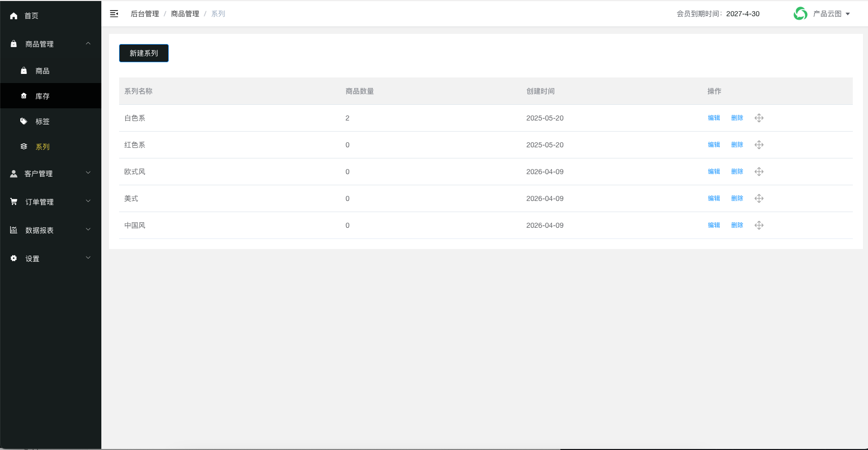Viewport: 868px width, 450px height.
Task: Delete the 红色系 series
Action: 737,145
